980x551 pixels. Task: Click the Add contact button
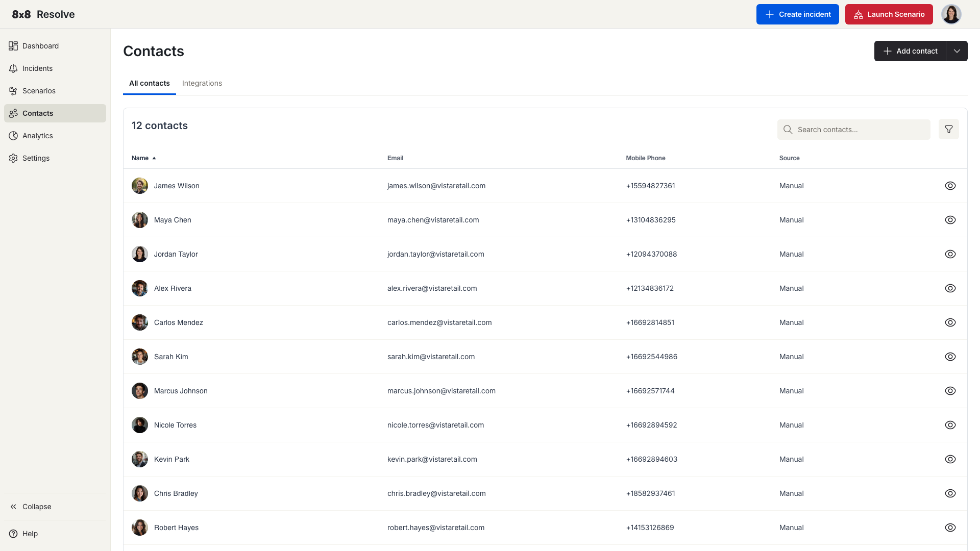pos(910,51)
